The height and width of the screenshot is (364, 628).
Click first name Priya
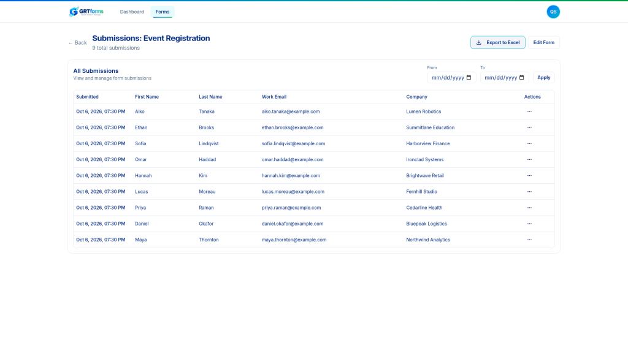140,208
